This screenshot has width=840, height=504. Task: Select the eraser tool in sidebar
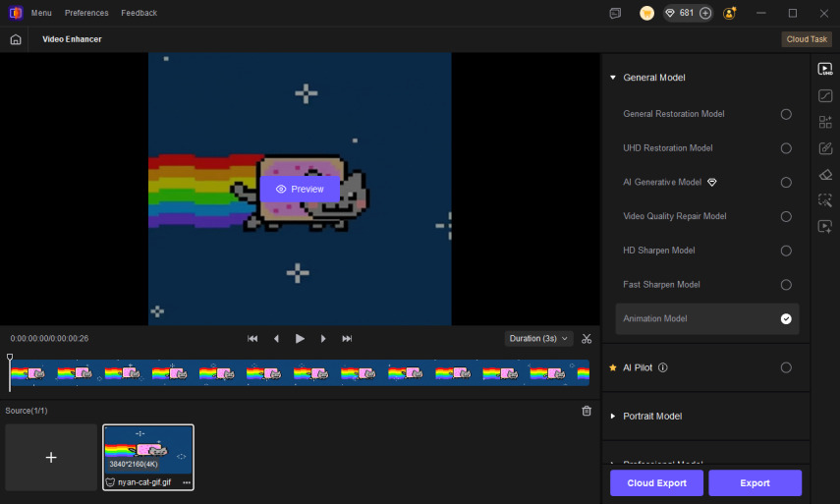pos(825,174)
